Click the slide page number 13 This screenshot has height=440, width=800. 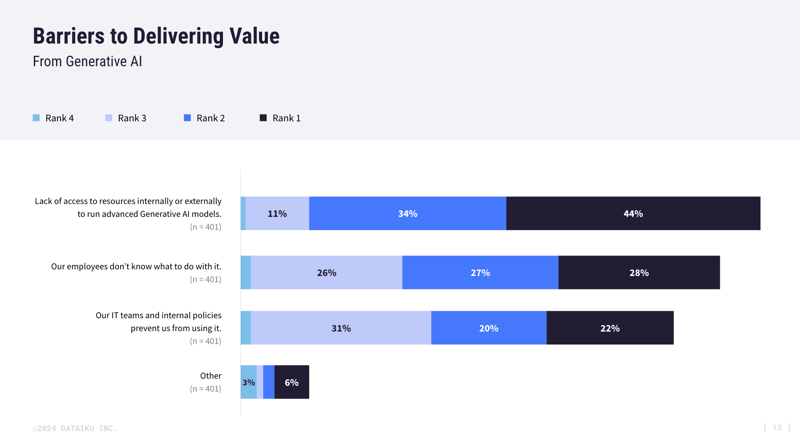click(x=777, y=428)
